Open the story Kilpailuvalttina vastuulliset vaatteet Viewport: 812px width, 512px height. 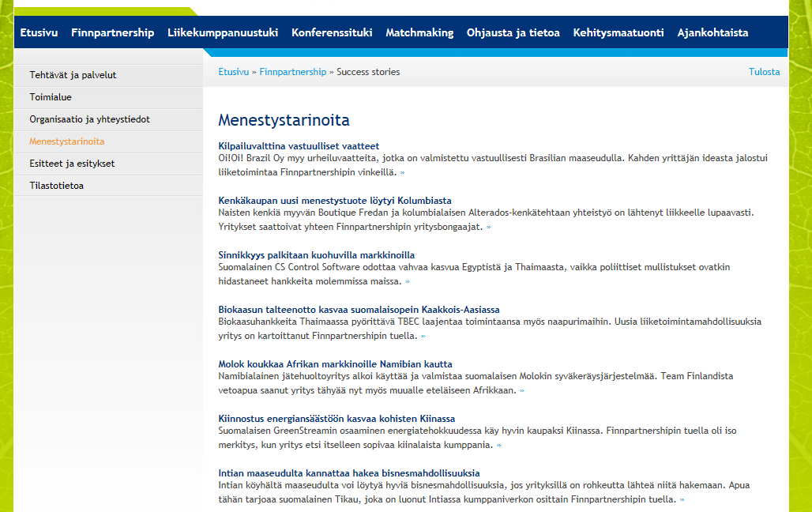299,146
